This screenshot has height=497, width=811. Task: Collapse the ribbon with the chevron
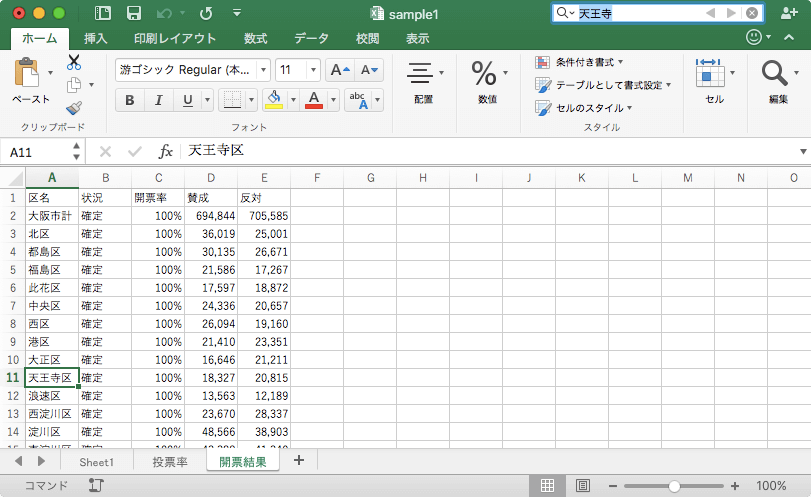(789, 37)
